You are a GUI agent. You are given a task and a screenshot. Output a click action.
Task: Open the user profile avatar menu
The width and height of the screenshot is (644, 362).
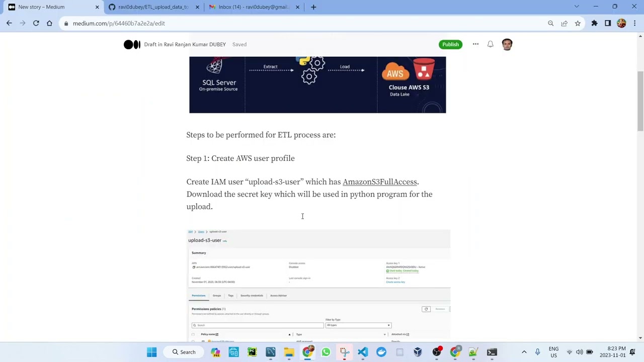(507, 44)
